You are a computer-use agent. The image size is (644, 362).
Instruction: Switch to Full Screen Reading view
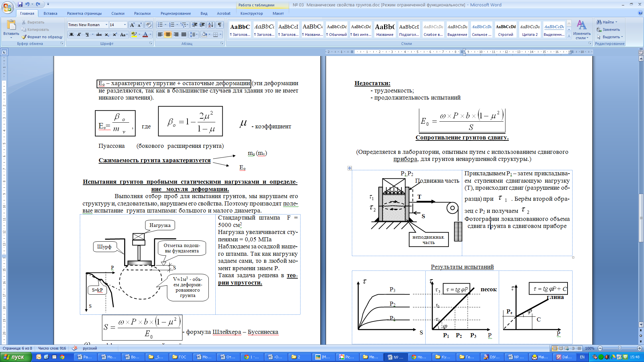point(561,348)
